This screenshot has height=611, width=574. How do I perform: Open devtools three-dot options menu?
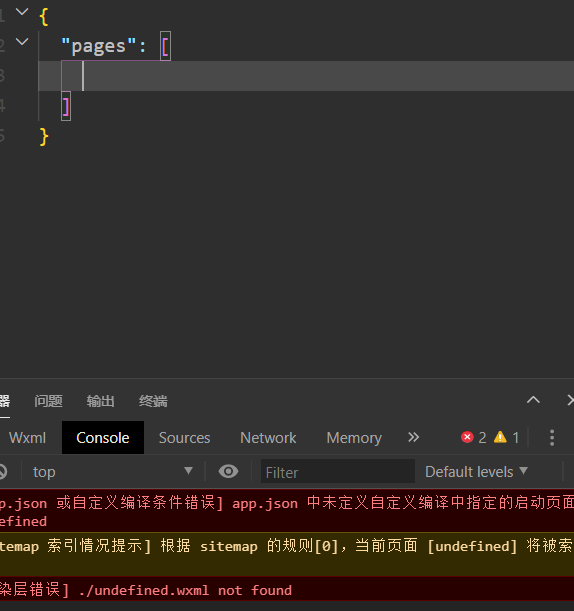click(x=552, y=438)
